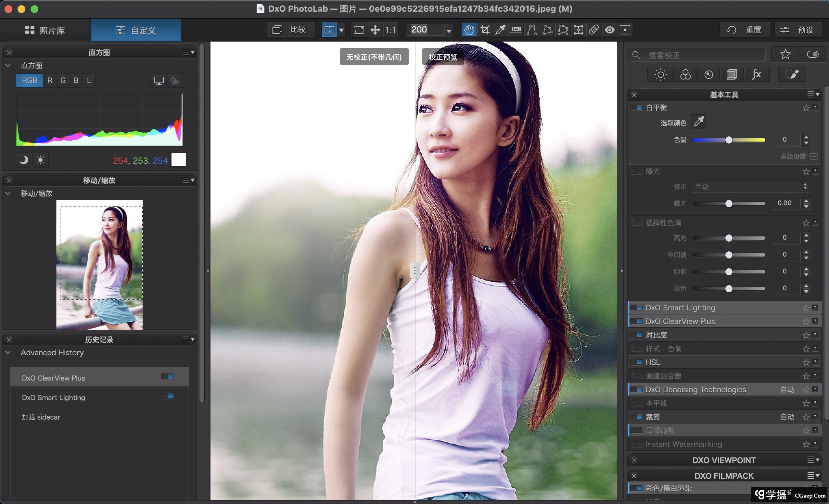Toggle active corrections filter switch
The image size is (829, 504).
[x=812, y=55]
